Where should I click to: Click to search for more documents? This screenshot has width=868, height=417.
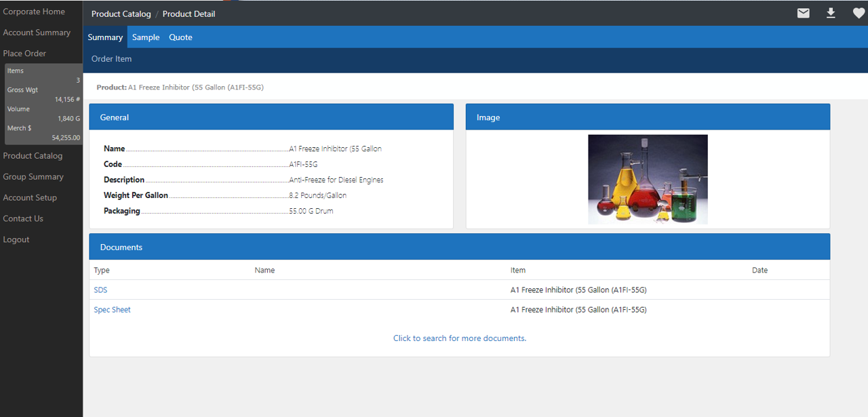pyautogui.click(x=460, y=338)
